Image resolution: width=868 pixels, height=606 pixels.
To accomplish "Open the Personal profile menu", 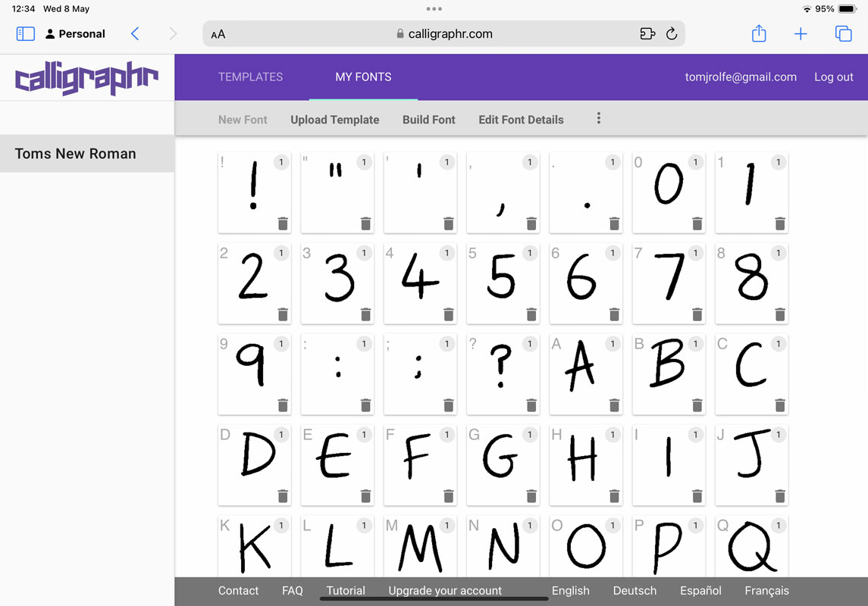I will [x=75, y=34].
